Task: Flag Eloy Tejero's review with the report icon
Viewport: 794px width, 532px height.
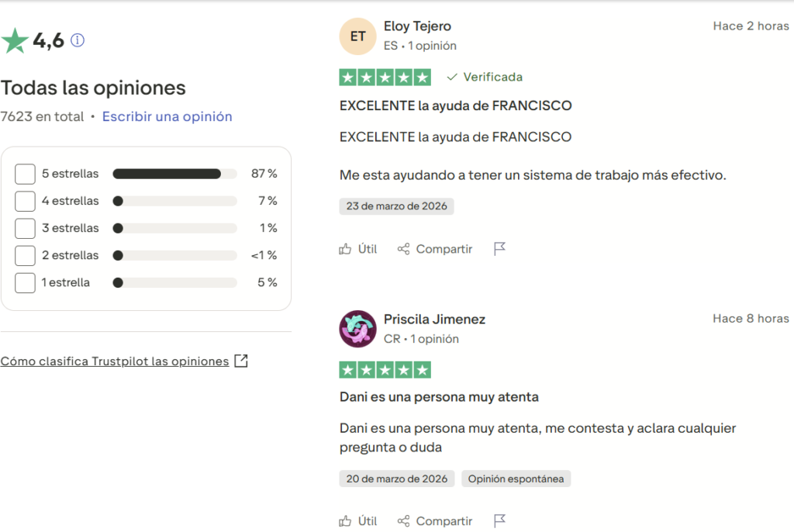Action: tap(499, 248)
